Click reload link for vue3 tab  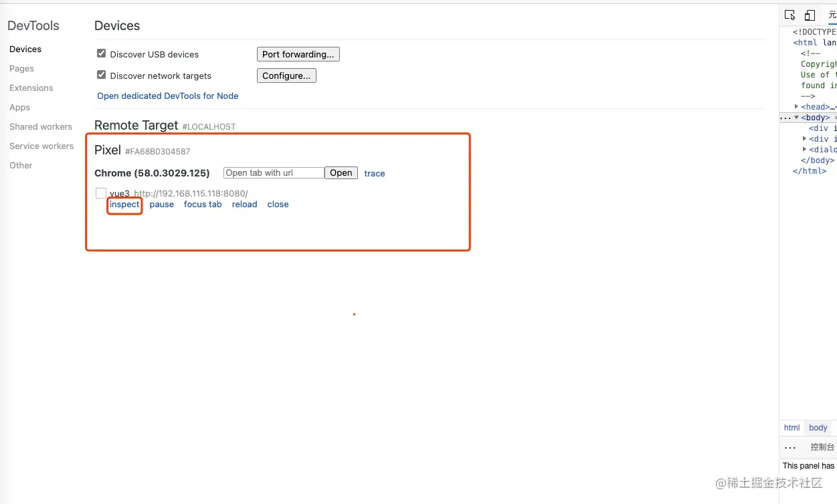click(x=245, y=205)
